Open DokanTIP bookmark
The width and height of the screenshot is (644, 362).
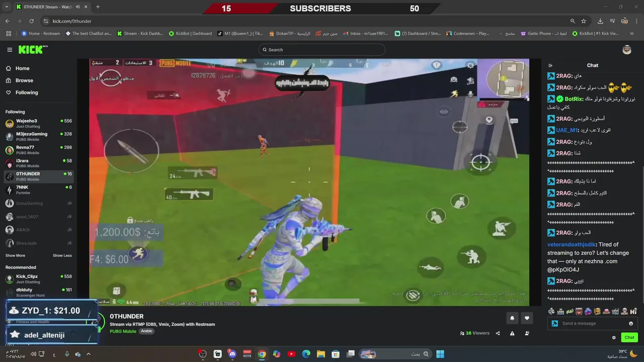(x=290, y=34)
